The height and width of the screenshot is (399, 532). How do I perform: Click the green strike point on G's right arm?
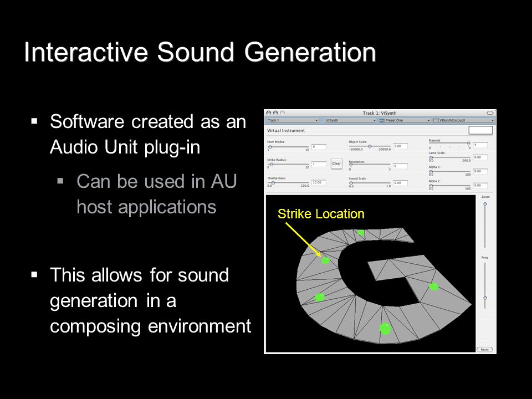coord(433,287)
